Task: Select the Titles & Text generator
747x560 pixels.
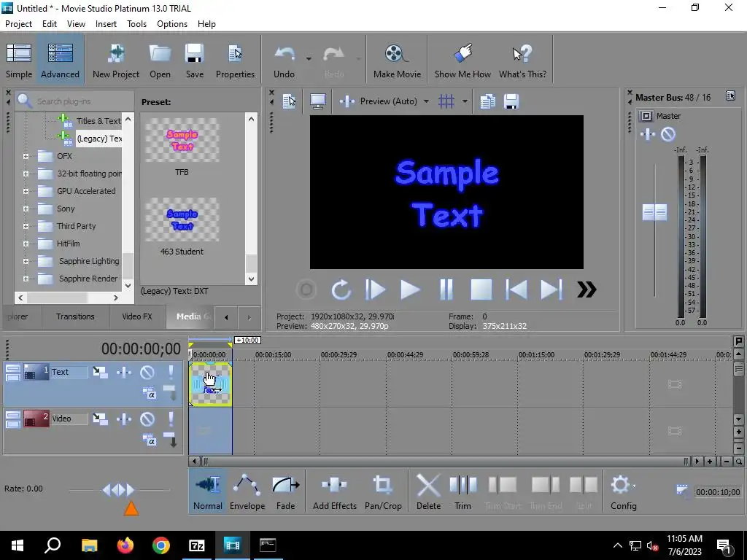Action: [98, 121]
